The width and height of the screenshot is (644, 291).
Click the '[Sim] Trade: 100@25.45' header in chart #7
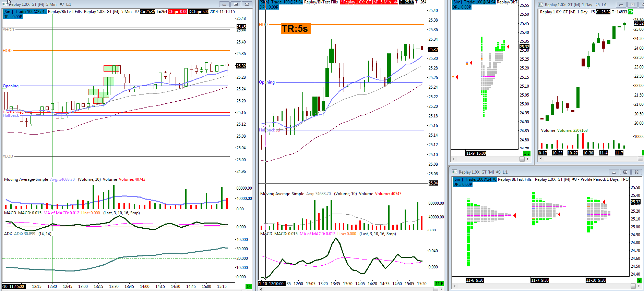[25, 12]
